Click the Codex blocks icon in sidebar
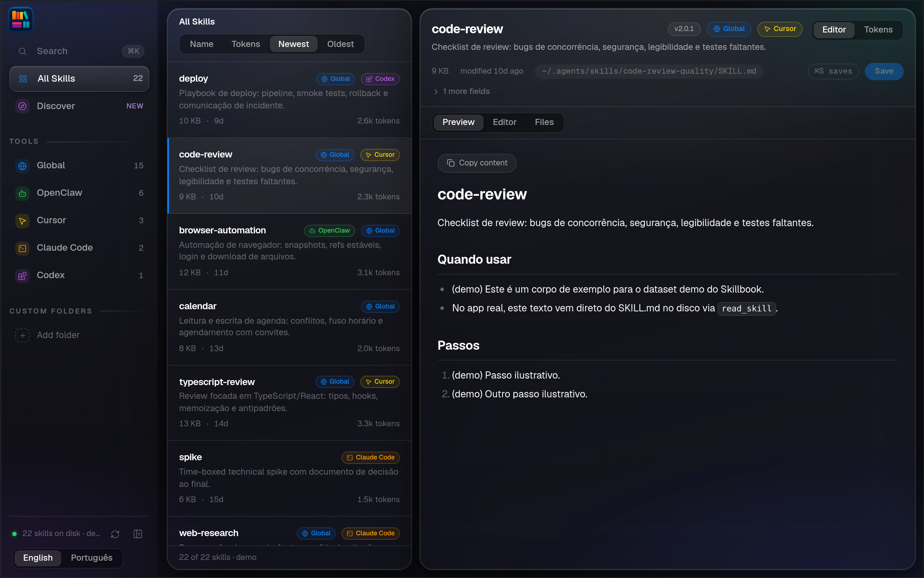The width and height of the screenshot is (924, 578). point(22,276)
